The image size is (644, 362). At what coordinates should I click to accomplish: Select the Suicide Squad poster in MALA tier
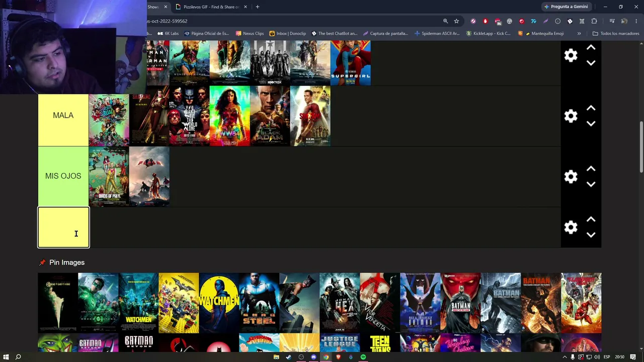point(109,116)
